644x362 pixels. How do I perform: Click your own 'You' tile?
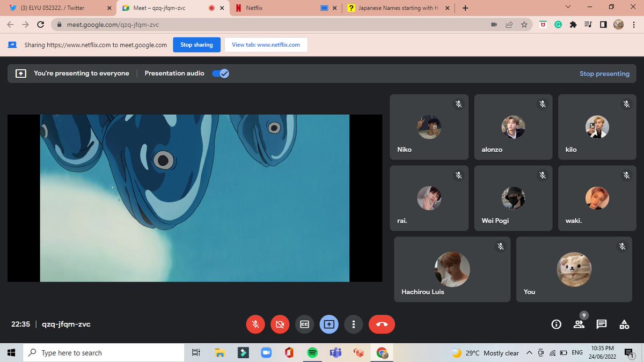(x=574, y=269)
